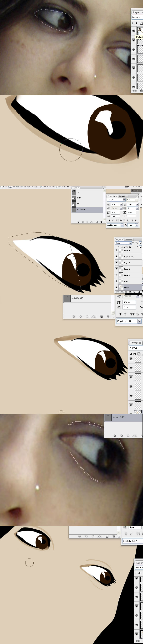Open font size dropdown beside the (Auto) field

click(121, 205)
